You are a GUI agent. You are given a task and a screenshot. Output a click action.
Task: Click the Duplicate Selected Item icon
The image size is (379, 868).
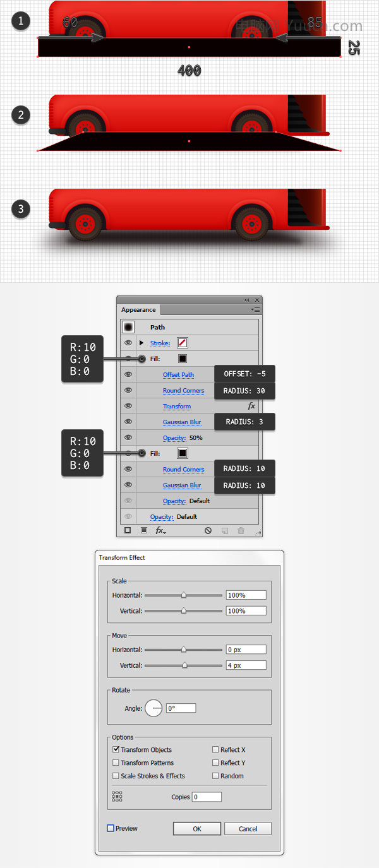point(224,531)
